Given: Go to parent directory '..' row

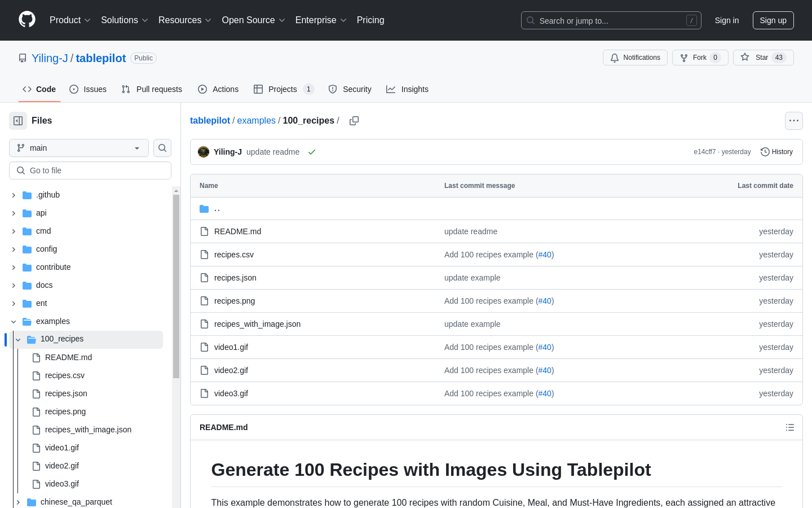Looking at the screenshot, I should (496, 209).
